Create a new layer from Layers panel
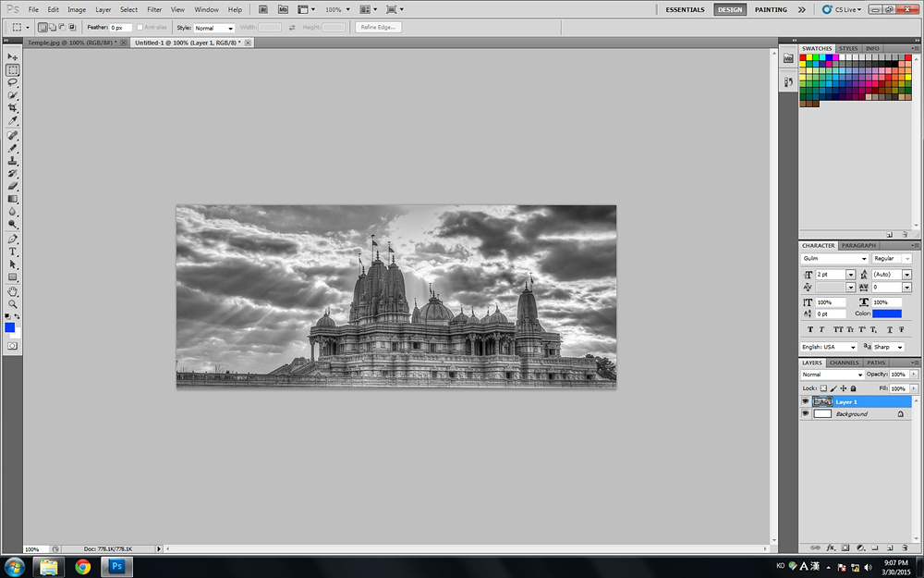The width and height of the screenshot is (924, 578). coord(890,547)
